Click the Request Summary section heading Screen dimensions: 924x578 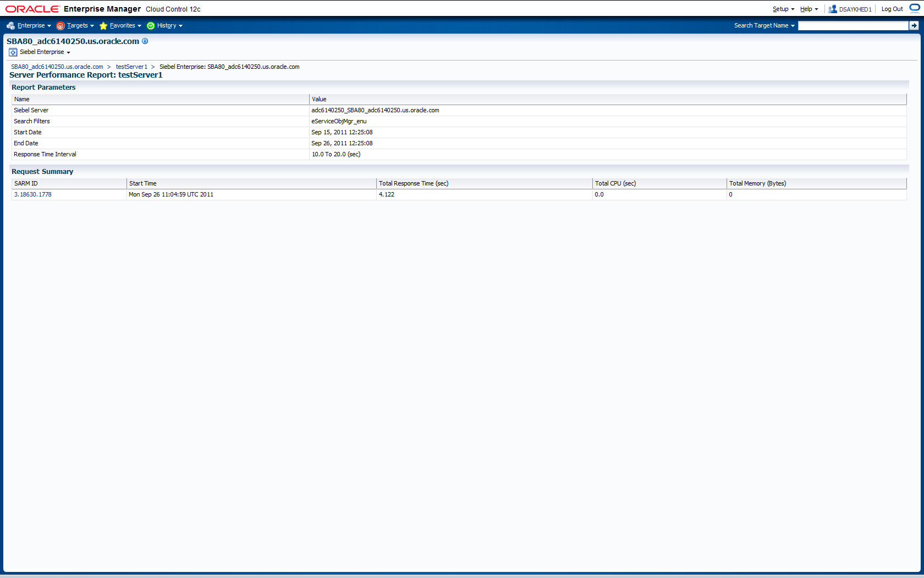pos(42,172)
